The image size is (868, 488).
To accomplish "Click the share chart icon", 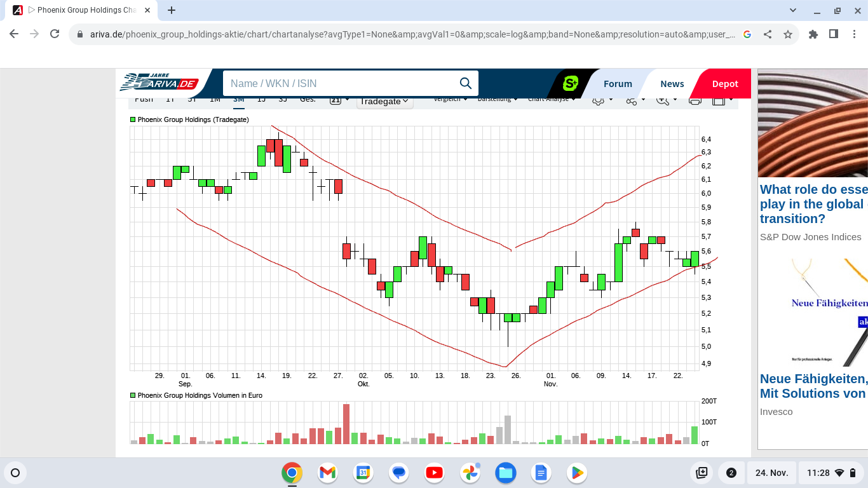I will point(631,100).
